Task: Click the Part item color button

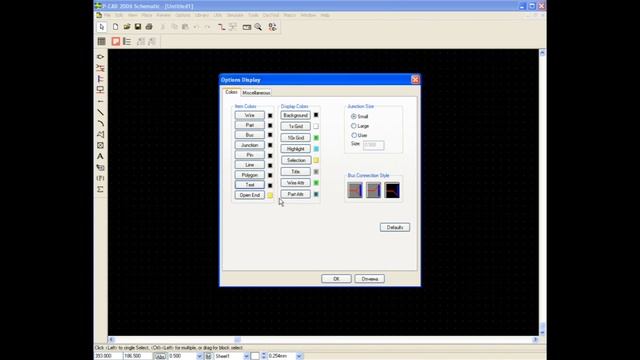Action: 249,125
